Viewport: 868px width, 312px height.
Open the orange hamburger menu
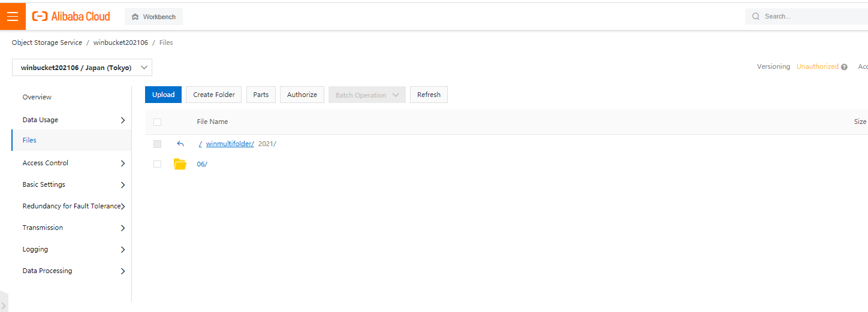click(13, 16)
